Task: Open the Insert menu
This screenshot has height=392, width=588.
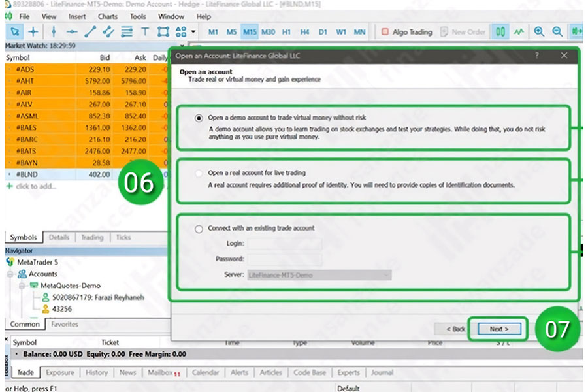Action: (x=77, y=16)
